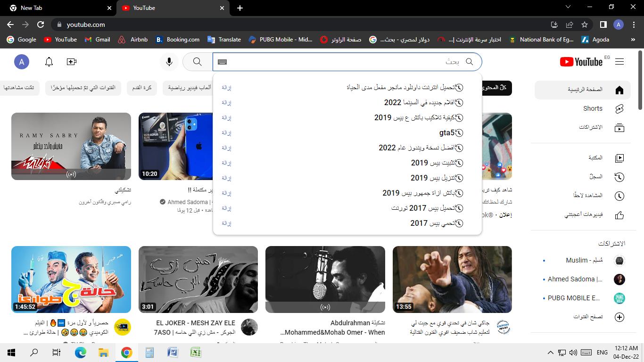
Task: Click the create video camera icon
Action: (72, 62)
